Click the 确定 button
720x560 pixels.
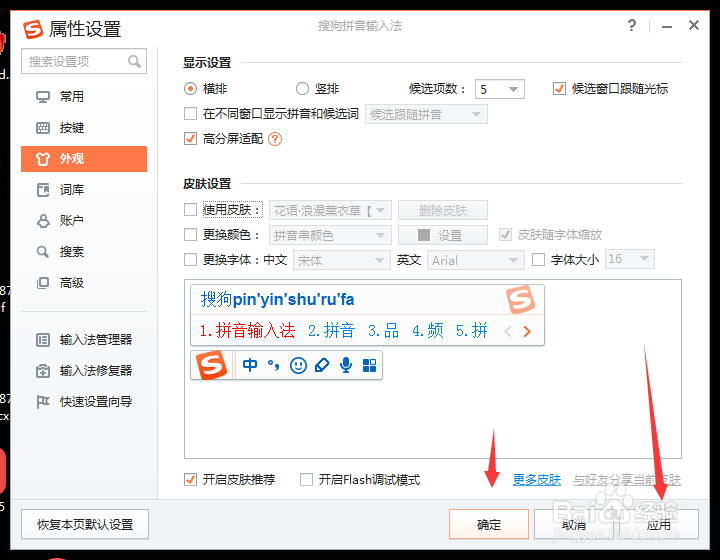coord(489,524)
